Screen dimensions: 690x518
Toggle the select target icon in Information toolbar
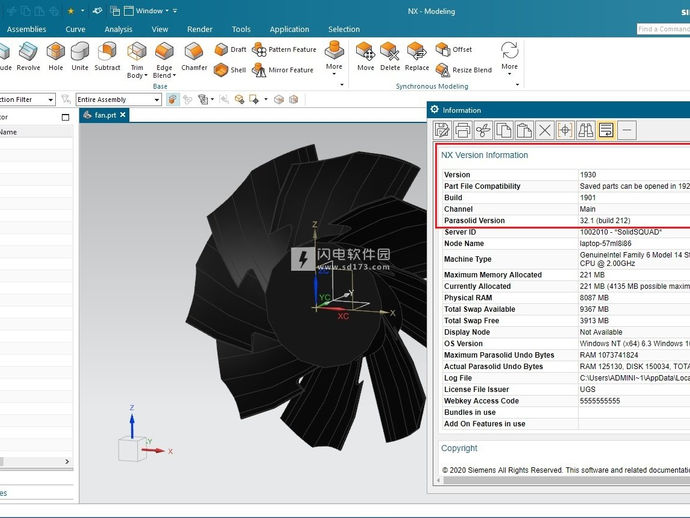point(565,130)
